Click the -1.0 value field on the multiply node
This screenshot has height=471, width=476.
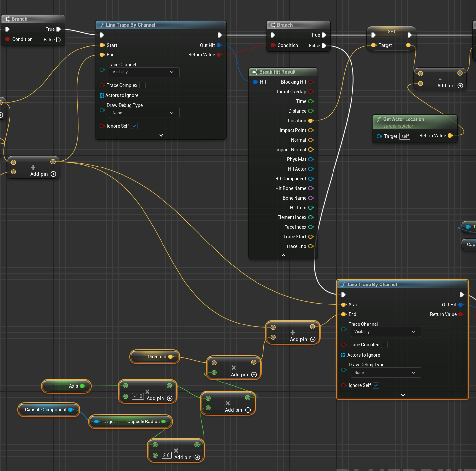click(x=138, y=396)
